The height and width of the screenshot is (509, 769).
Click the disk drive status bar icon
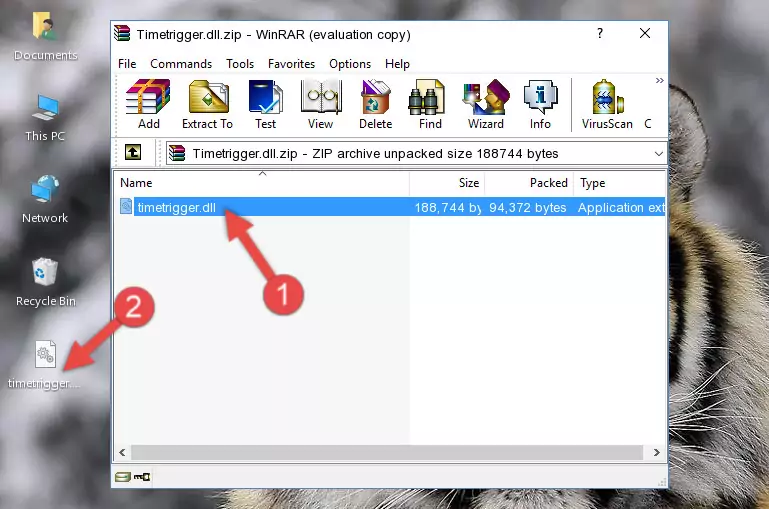(123, 476)
